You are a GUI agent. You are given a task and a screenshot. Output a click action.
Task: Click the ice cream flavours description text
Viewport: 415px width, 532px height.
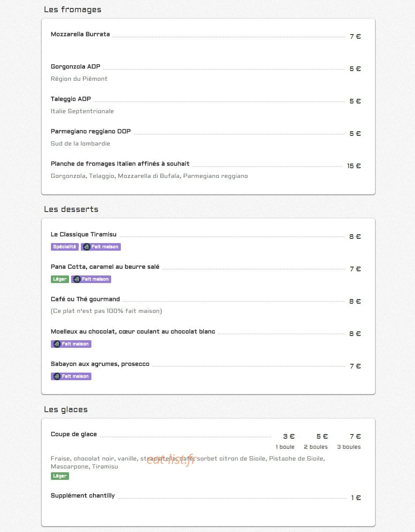click(188, 463)
